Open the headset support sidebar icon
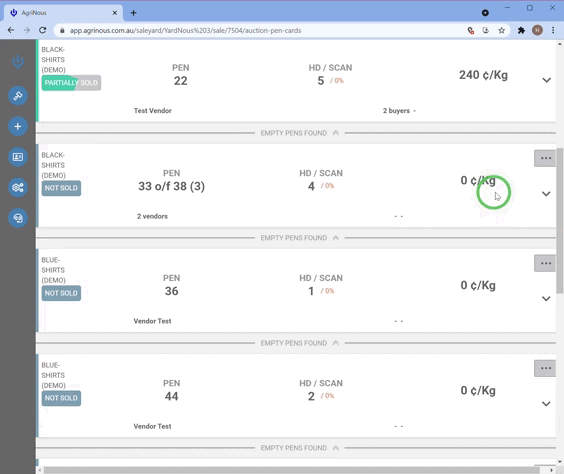 click(18, 218)
